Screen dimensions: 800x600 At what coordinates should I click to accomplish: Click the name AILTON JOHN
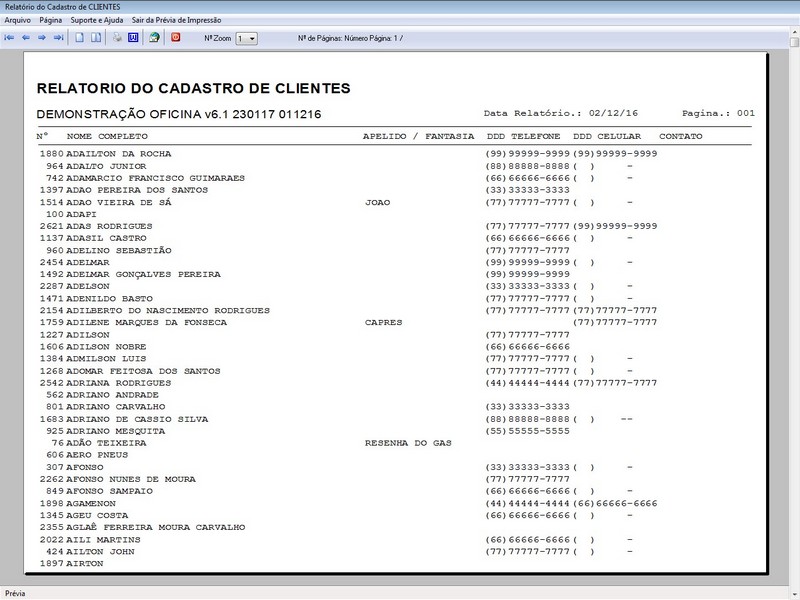pyautogui.click(x=100, y=552)
